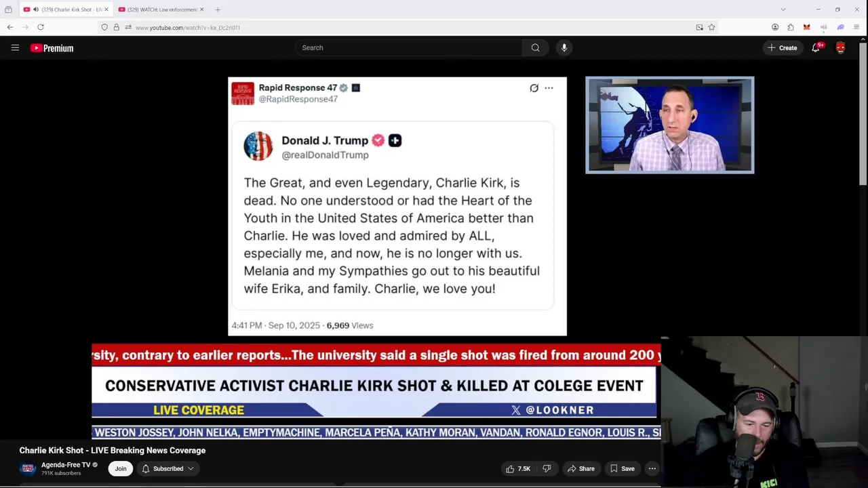Focus the YouTube search input field

409,47
